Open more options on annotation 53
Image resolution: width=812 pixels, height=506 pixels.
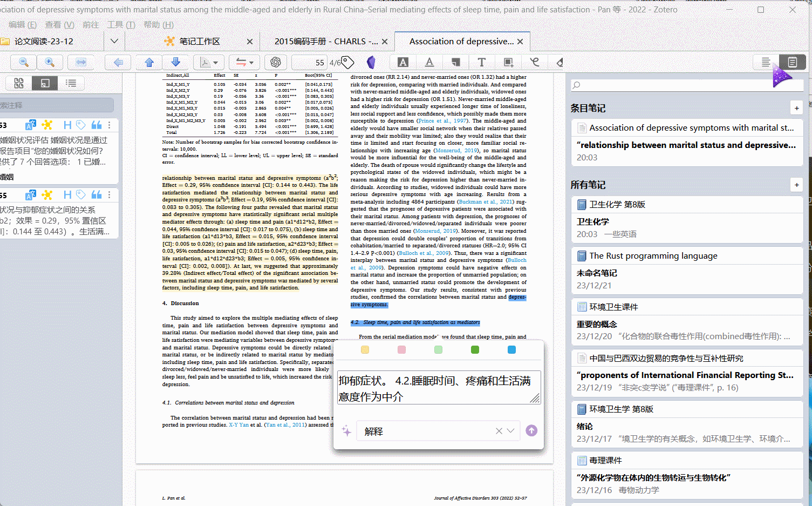(110, 125)
